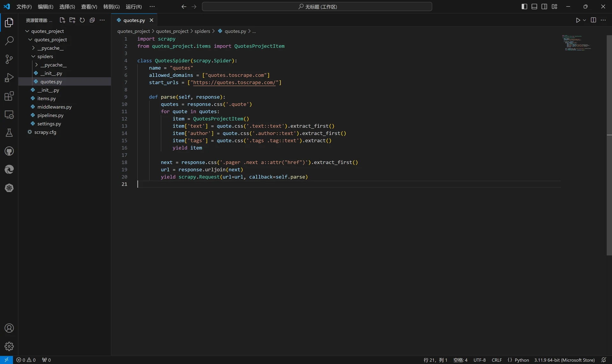Open explorer views and more actions menu
Screen dimensions: 612x364
tap(102, 20)
